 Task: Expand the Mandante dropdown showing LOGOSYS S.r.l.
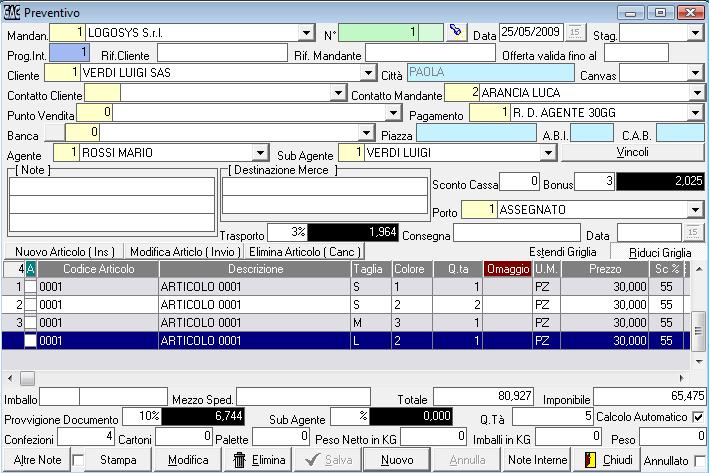pos(306,33)
